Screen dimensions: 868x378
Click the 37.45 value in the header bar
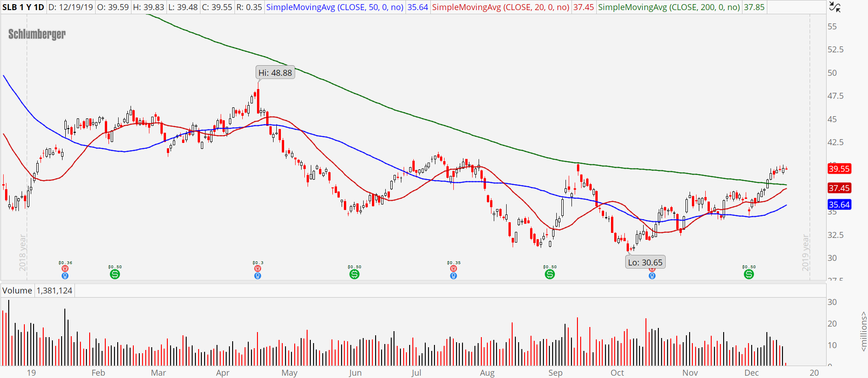click(584, 7)
